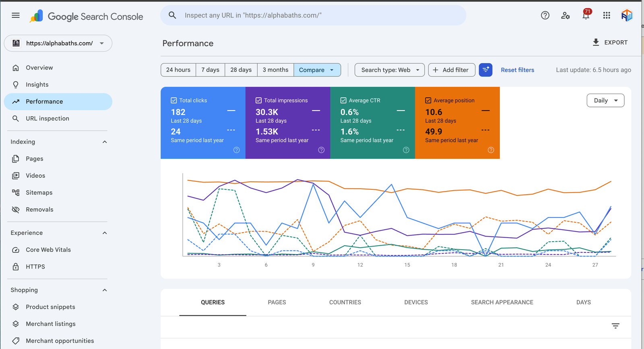The width and height of the screenshot is (644, 349).
Task: Select the 28 days range
Action: point(241,70)
